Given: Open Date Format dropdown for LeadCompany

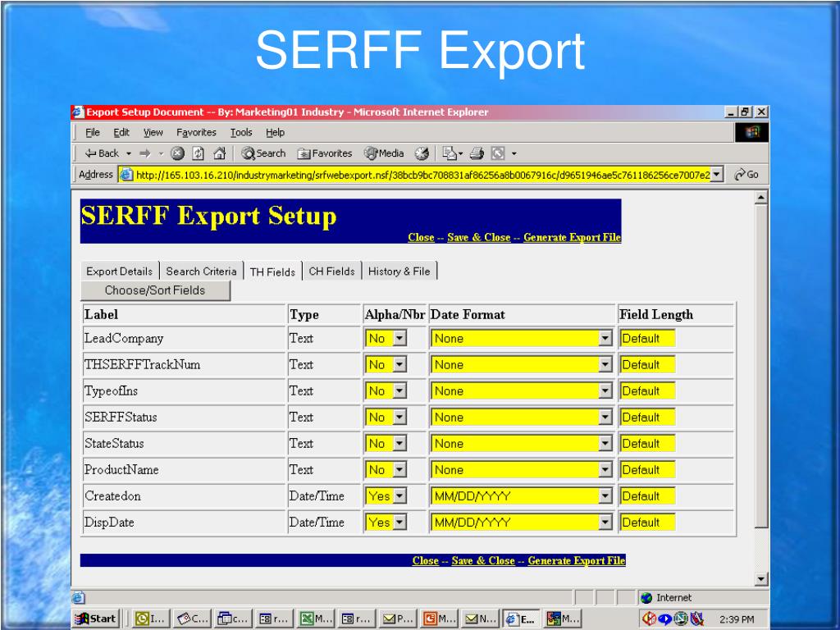Looking at the screenshot, I should [x=605, y=339].
